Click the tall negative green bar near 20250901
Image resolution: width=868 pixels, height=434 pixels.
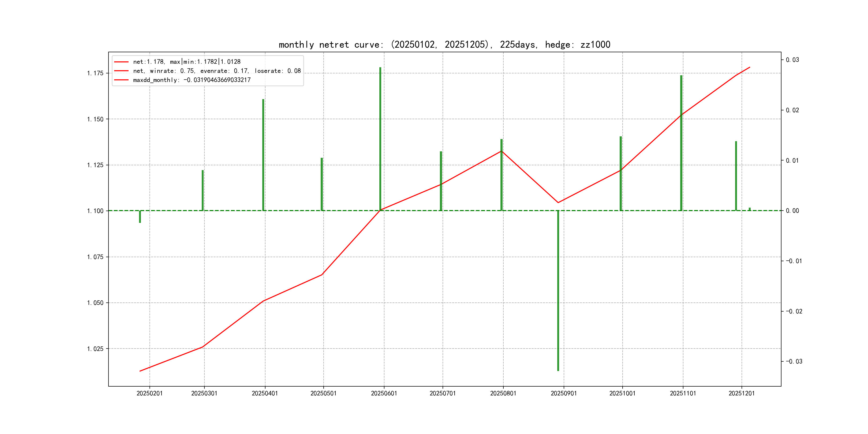(558, 290)
